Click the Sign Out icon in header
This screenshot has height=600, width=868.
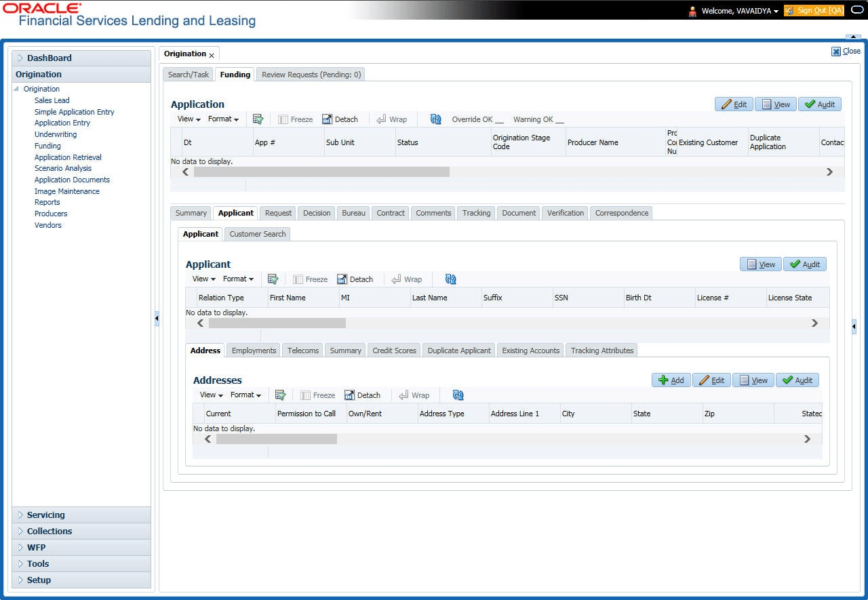pos(814,11)
